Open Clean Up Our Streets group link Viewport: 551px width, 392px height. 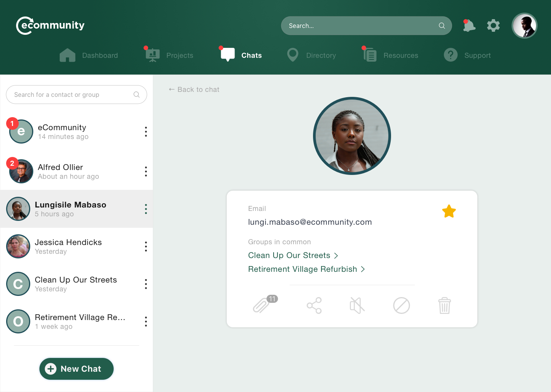(293, 255)
